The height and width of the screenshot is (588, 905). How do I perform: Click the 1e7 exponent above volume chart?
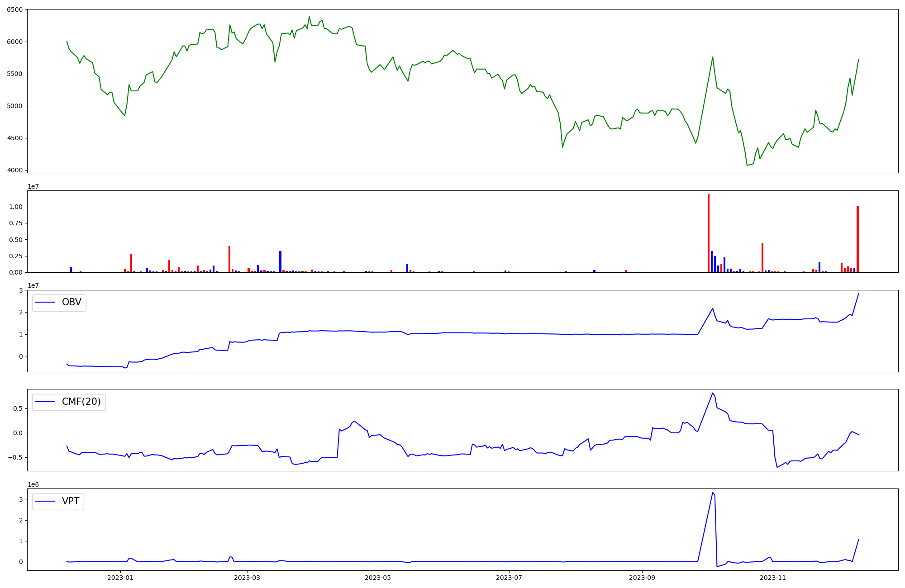tap(33, 186)
